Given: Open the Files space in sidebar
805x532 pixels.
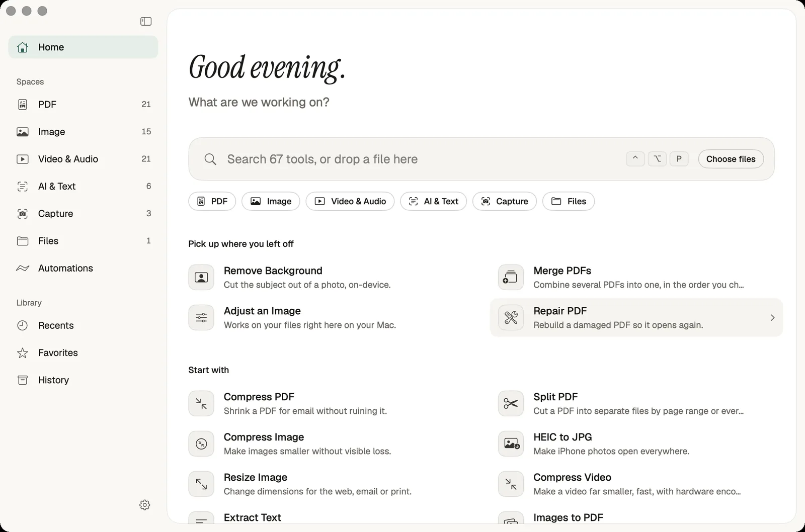Looking at the screenshot, I should [x=83, y=241].
